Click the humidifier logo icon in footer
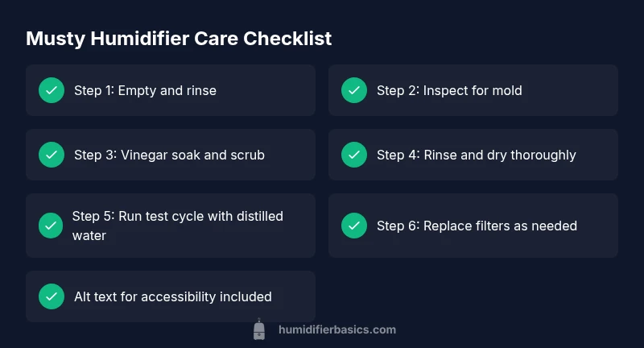This screenshot has height=348, width=644. tap(259, 329)
